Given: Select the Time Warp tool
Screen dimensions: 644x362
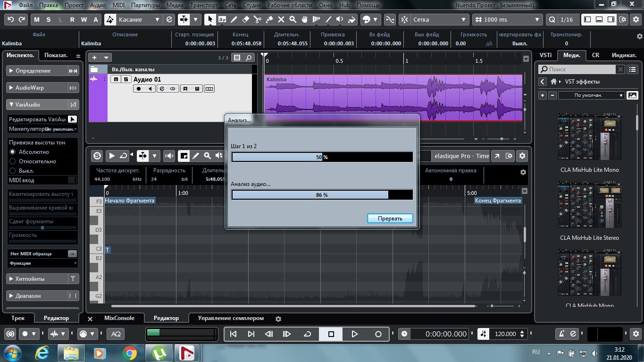Looking at the screenshot, I should [317, 19].
